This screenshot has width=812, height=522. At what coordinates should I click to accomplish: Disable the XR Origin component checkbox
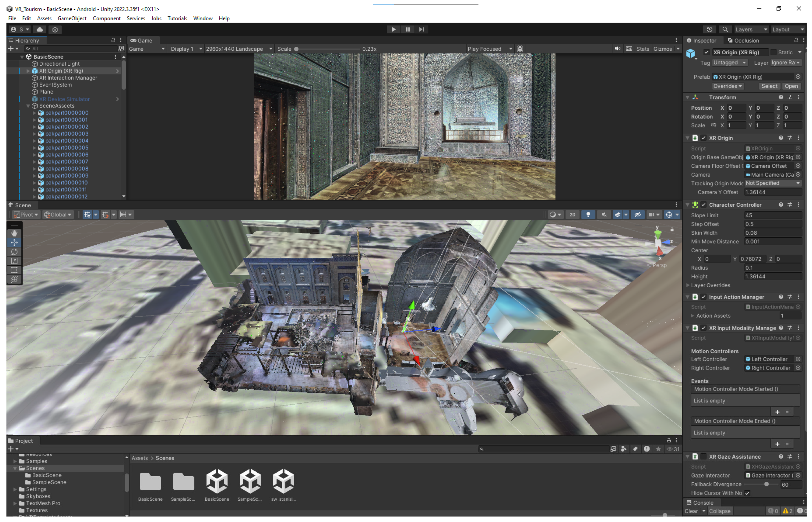click(704, 138)
